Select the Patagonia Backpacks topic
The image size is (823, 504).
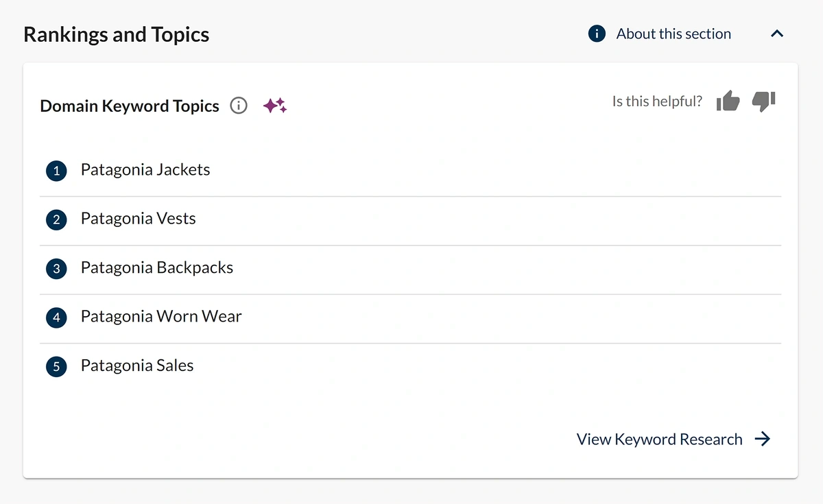click(157, 267)
